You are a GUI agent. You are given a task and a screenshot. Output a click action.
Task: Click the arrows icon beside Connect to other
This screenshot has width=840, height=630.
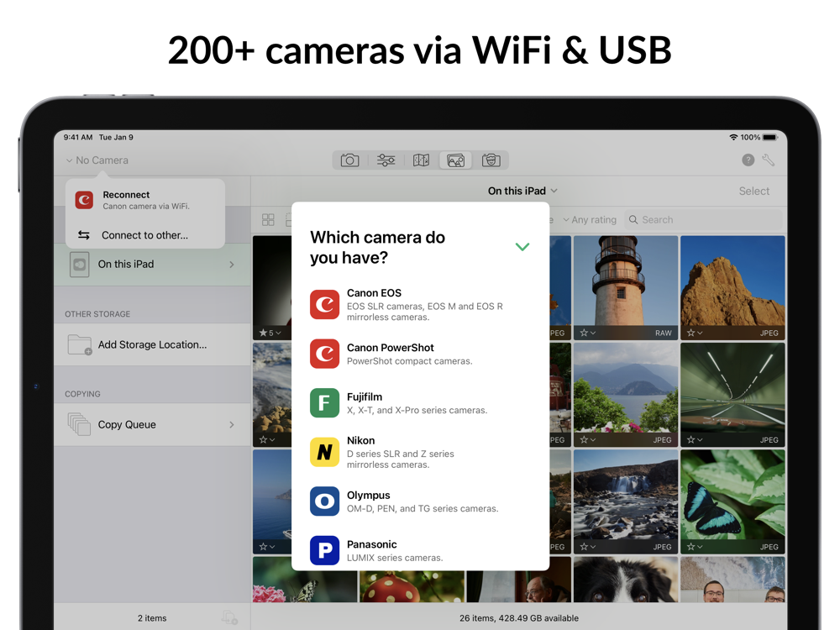tap(83, 235)
